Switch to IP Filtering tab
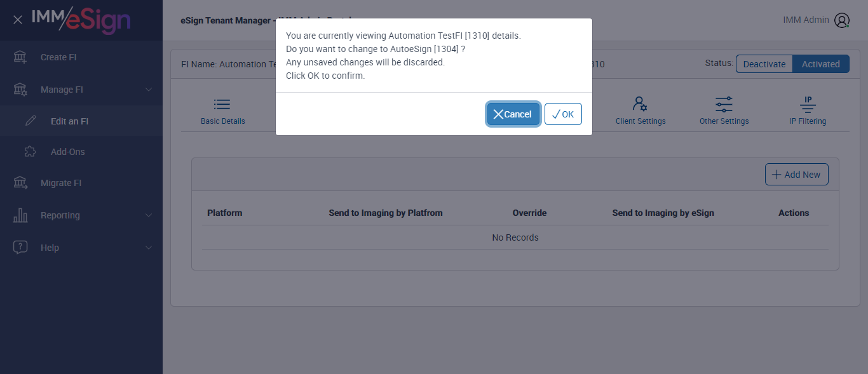Image resolution: width=868 pixels, height=374 pixels. [x=808, y=111]
